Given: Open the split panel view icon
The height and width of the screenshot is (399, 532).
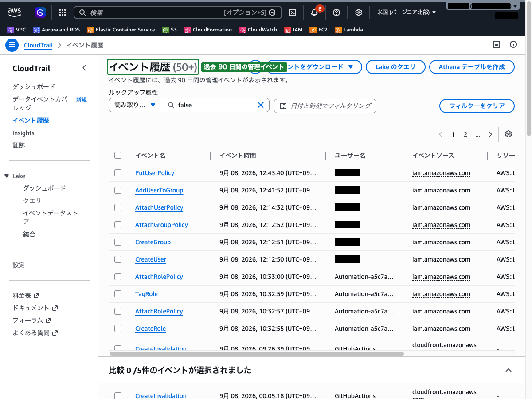Looking at the screenshot, I should [497, 44].
